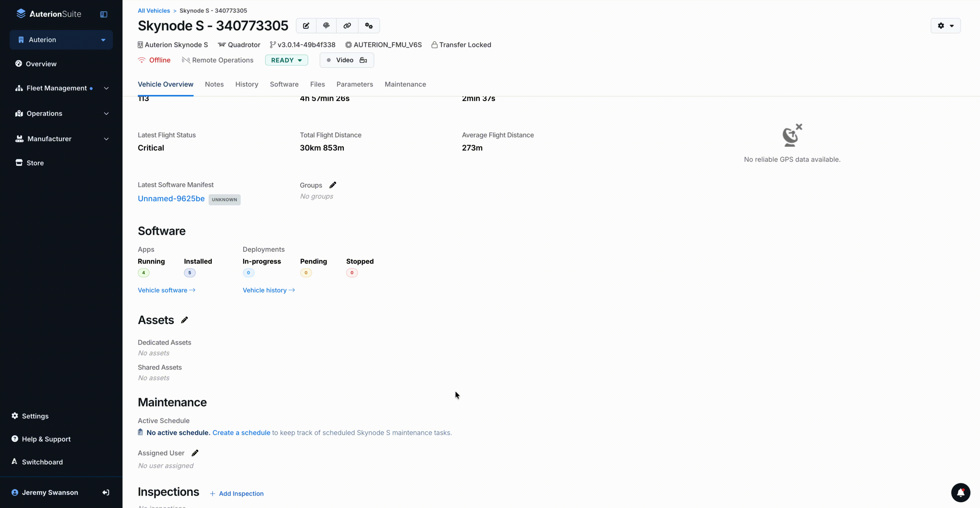
Task: Click the double-gears configuration icon
Action: 369,25
